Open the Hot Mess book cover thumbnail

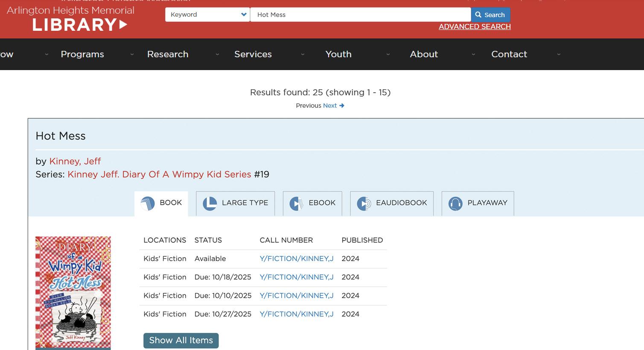(x=73, y=293)
